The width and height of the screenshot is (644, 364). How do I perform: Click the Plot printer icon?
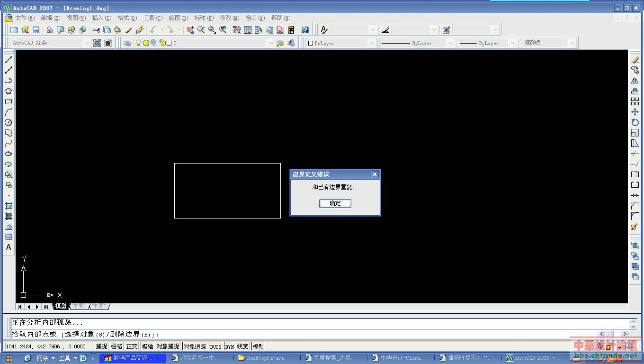pos(50,30)
